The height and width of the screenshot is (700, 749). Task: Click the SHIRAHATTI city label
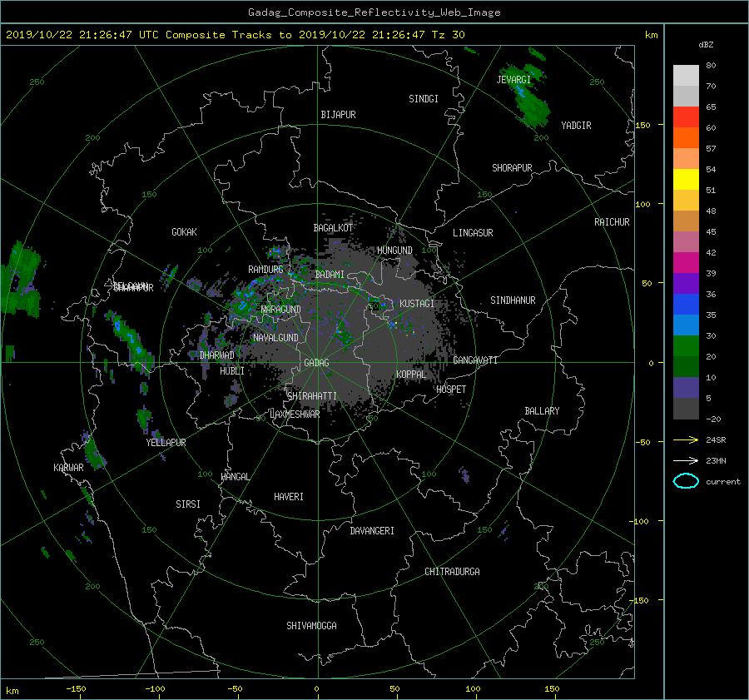point(312,396)
